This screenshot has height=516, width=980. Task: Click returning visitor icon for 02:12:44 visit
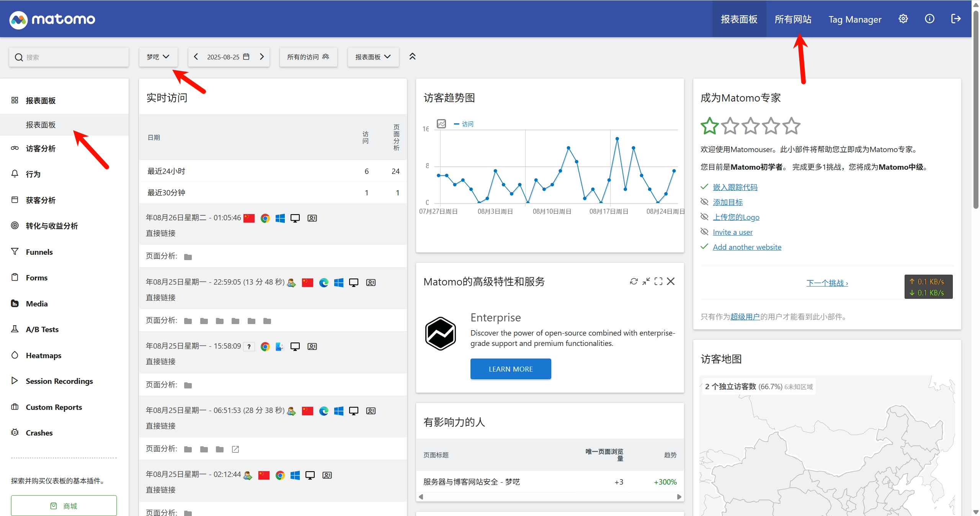pos(248,475)
